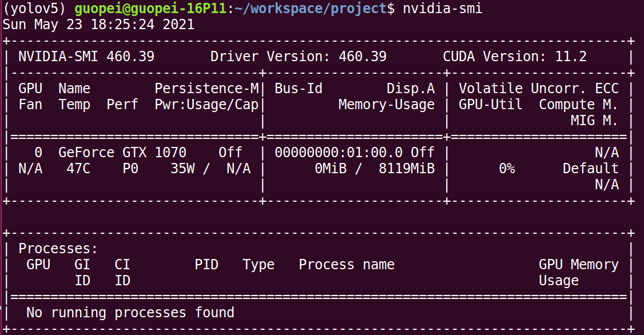The height and width of the screenshot is (335, 644).
Task: Click the Bus-Id column header
Action: 299,88
